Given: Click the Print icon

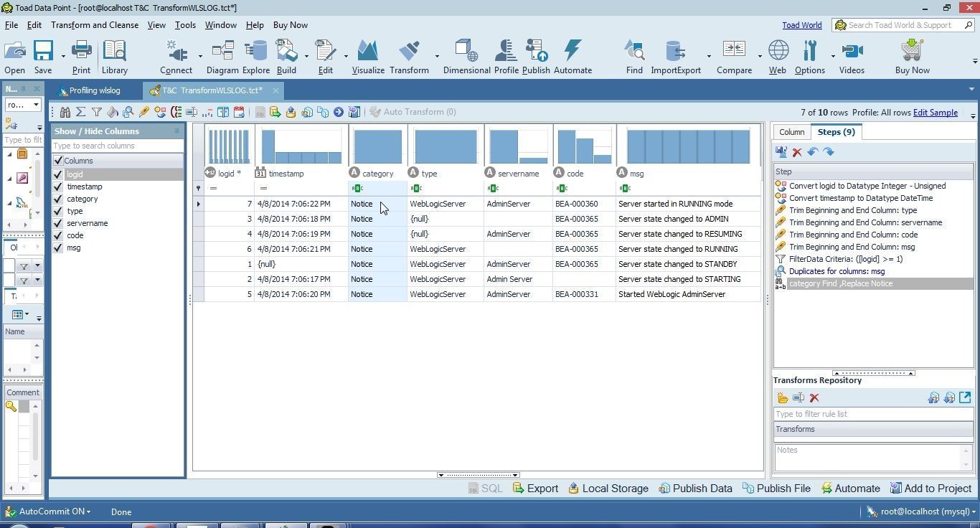Looking at the screenshot, I should point(81,57).
